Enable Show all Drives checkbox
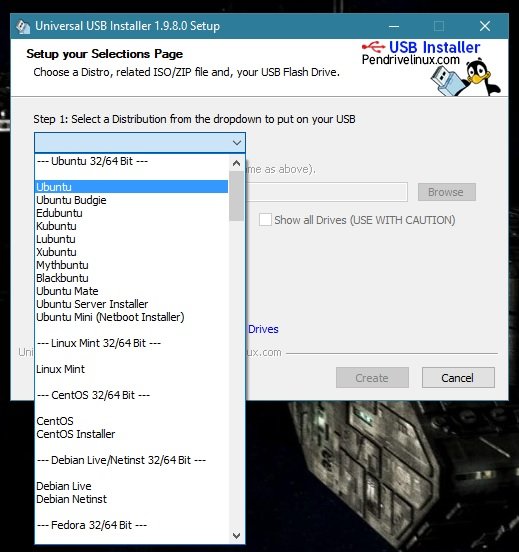 [265, 220]
